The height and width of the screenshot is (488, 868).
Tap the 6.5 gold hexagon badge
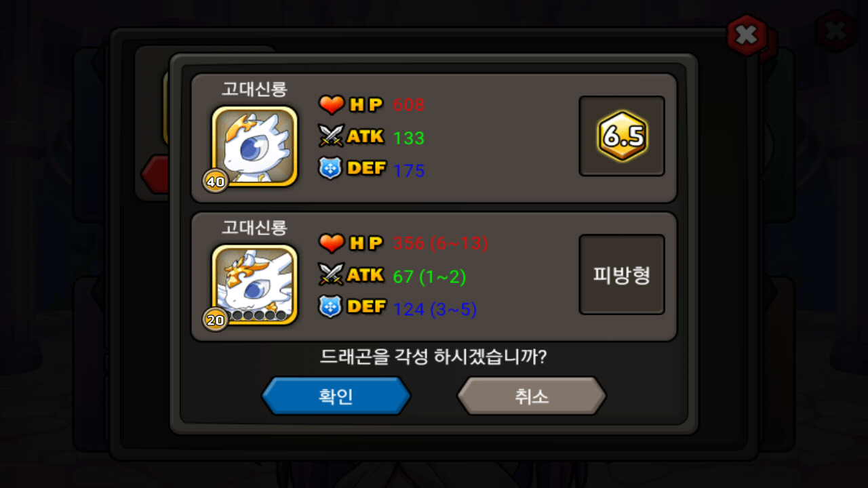click(x=622, y=136)
